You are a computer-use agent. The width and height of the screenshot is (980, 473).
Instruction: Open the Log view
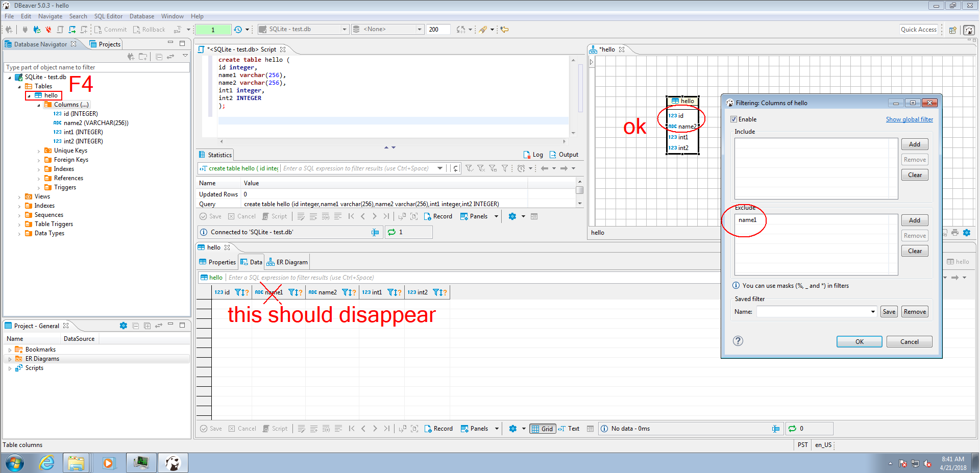coord(533,155)
